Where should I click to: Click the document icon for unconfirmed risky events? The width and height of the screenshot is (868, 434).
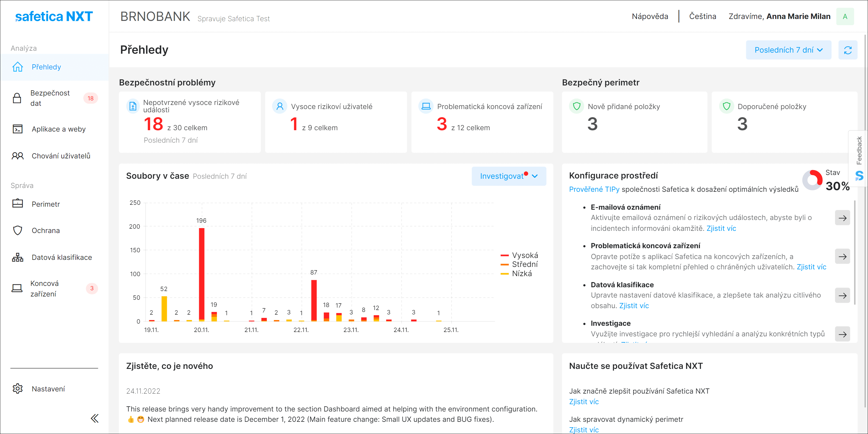point(133,106)
